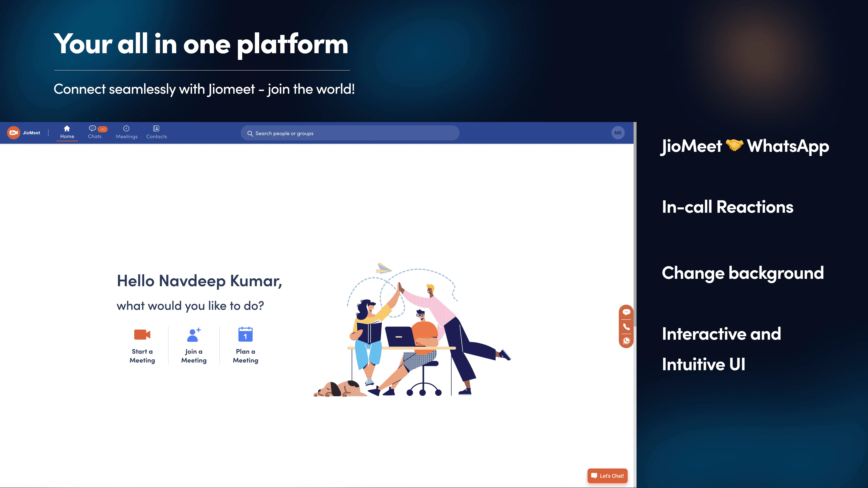Click the JioMeet WhatsApp feature heading
The image size is (868, 488).
coord(745,146)
